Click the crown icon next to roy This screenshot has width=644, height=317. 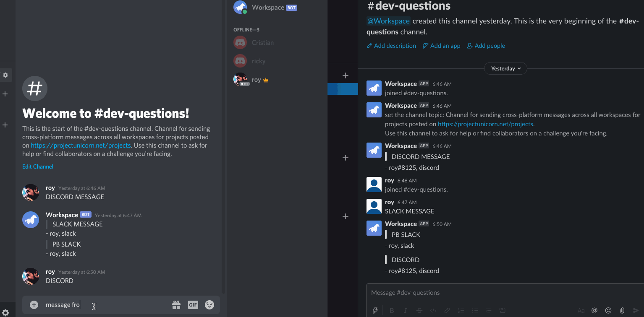(x=265, y=80)
